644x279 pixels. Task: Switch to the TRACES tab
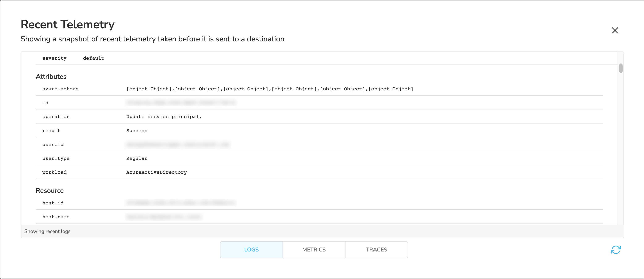point(376,250)
